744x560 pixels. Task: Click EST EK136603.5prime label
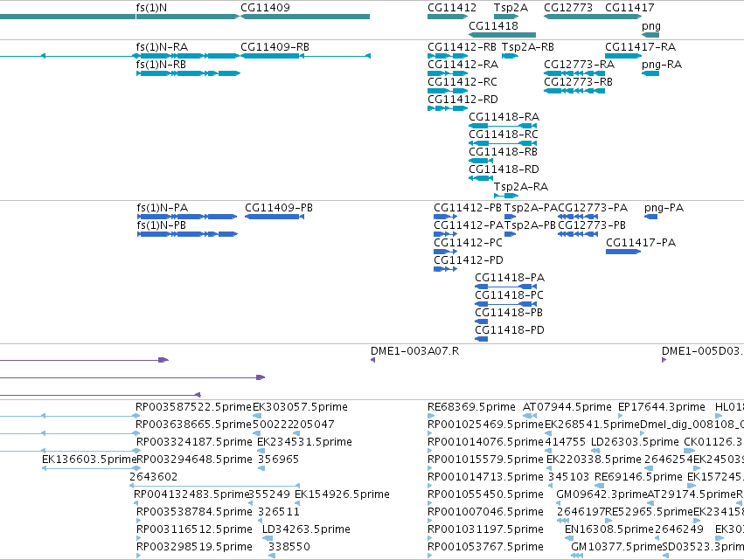click(x=89, y=460)
